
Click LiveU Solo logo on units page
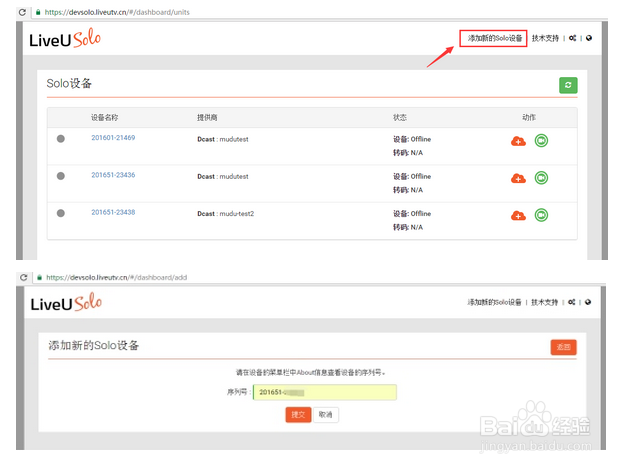click(65, 39)
